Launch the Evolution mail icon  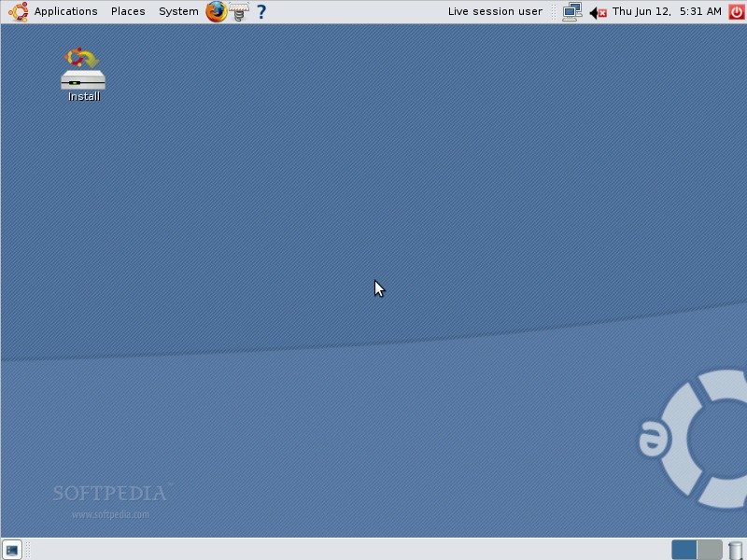pos(239,11)
